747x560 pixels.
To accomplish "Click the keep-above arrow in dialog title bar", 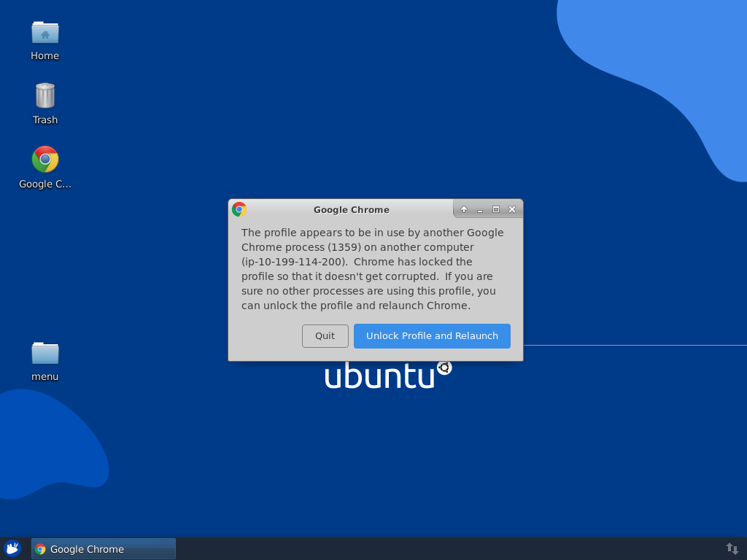I will point(463,209).
